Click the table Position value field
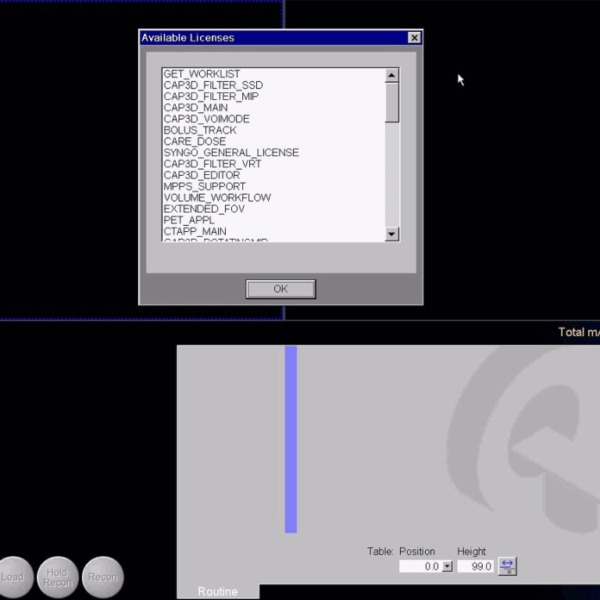 click(x=419, y=566)
